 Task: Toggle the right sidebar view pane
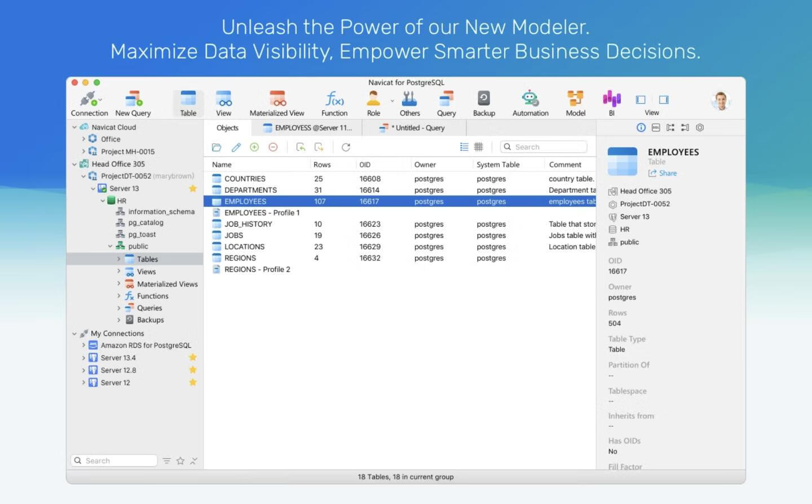pos(664,100)
